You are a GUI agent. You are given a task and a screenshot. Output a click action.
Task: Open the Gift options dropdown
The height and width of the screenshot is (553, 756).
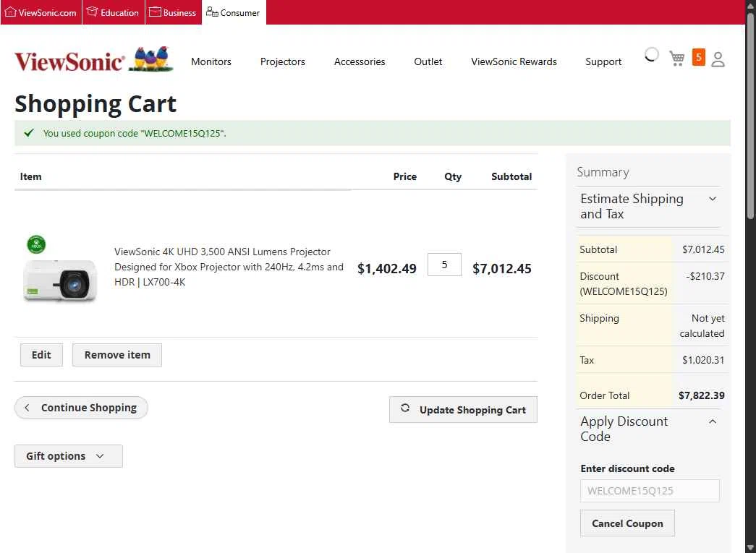click(69, 455)
